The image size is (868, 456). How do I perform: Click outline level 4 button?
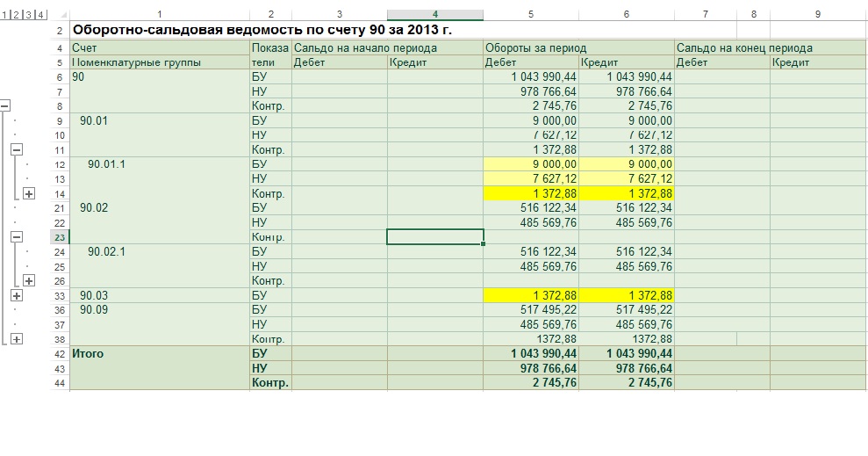tap(42, 15)
